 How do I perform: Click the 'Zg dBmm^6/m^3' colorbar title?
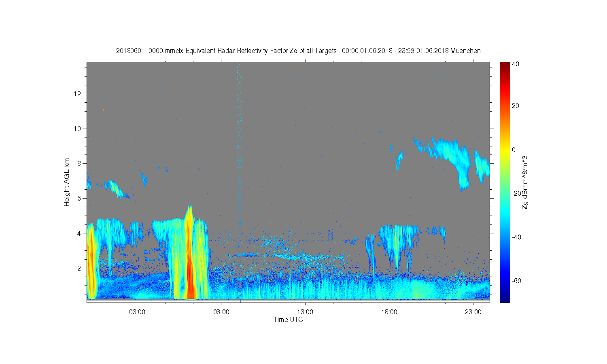(x=525, y=182)
